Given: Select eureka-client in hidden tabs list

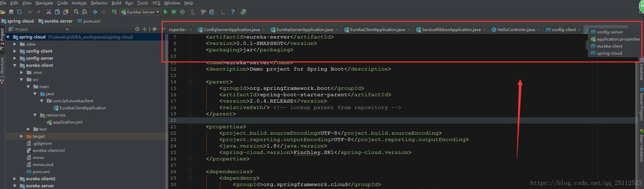Looking at the screenshot, I should point(614,46).
